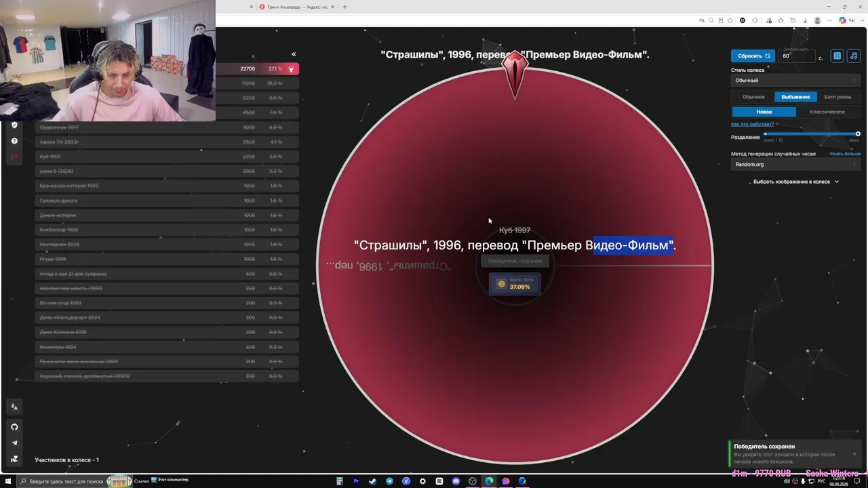868x488 pixels.
Task: Click the 37.09% lot chance badge
Action: pyautogui.click(x=515, y=284)
